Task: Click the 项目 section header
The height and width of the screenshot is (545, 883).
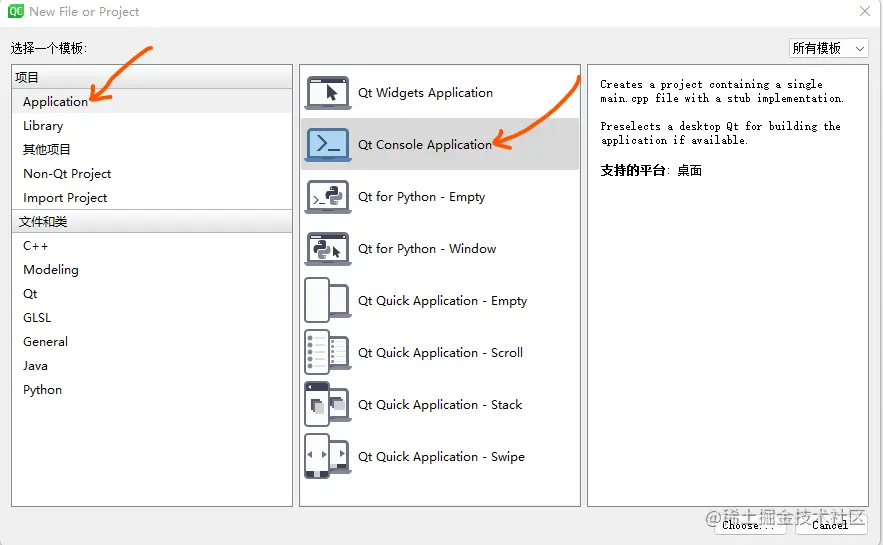Action: [x=152, y=77]
